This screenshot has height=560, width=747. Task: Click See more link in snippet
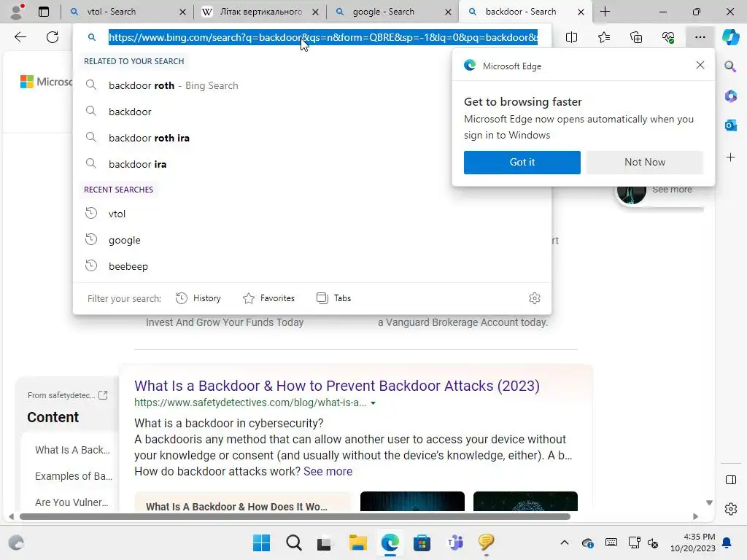point(328,471)
